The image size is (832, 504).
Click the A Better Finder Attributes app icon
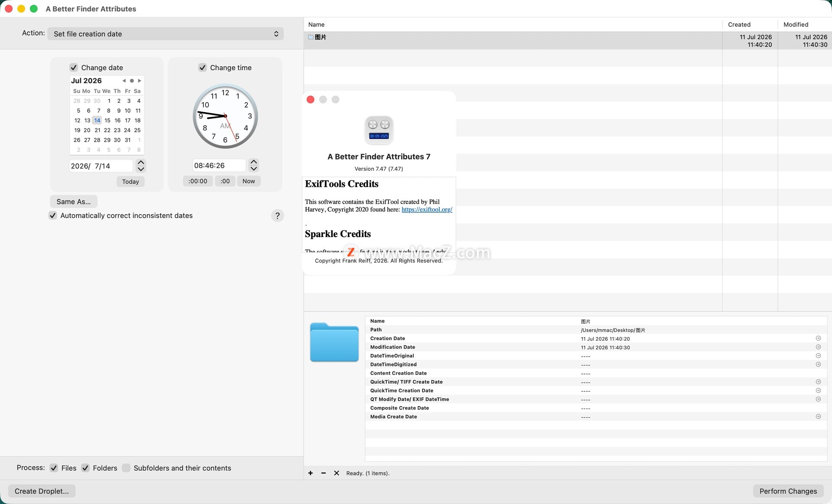pos(379,130)
